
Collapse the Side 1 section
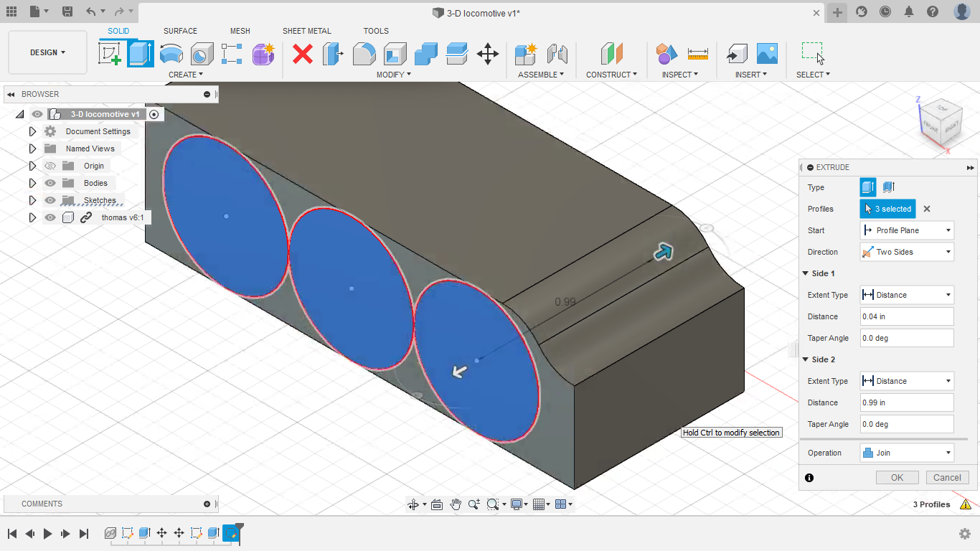pos(805,273)
